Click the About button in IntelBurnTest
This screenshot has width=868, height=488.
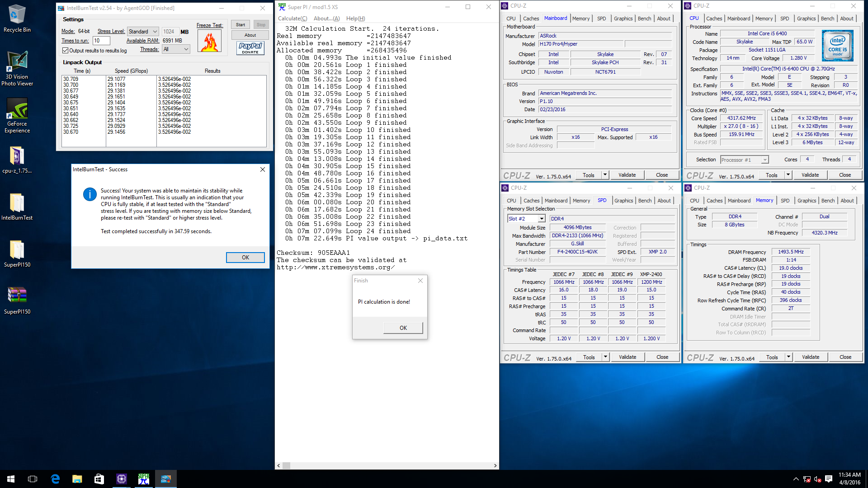250,35
